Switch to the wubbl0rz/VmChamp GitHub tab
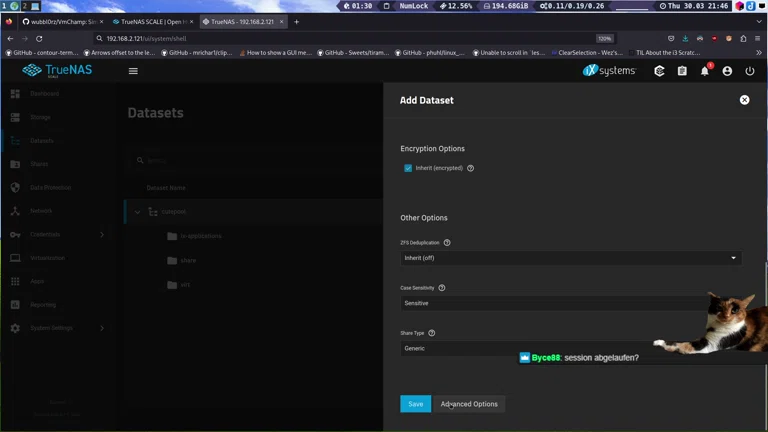The image size is (768, 432). [55, 21]
